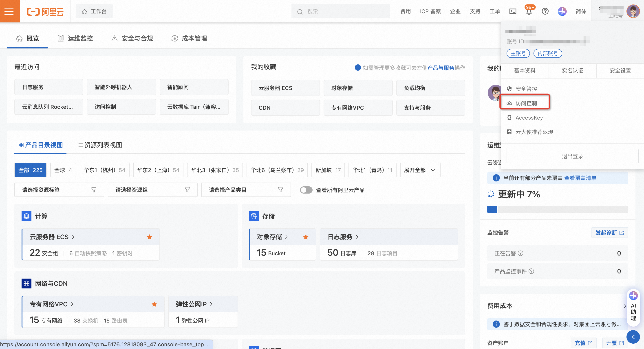Open the floating AI 助理 button
This screenshot has height=349, width=644.
pyautogui.click(x=633, y=308)
